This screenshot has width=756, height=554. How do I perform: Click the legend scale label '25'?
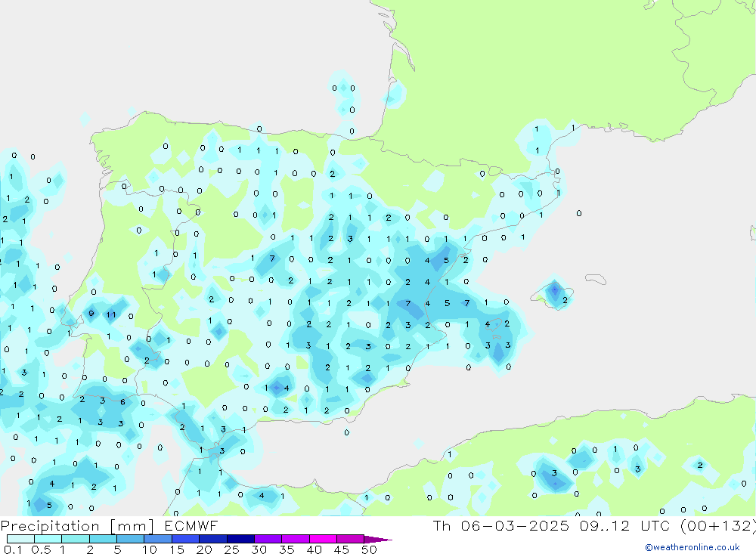coord(232,549)
